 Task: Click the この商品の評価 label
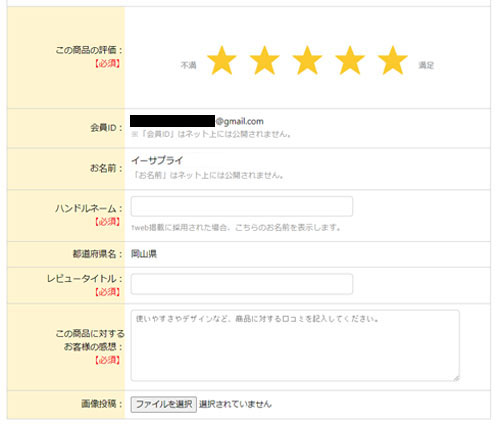tap(89, 50)
